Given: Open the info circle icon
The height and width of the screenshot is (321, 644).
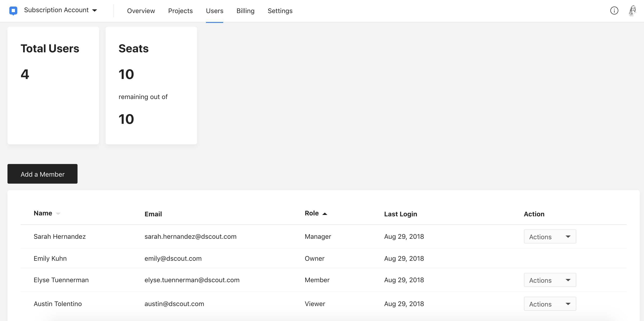Looking at the screenshot, I should tap(614, 11).
